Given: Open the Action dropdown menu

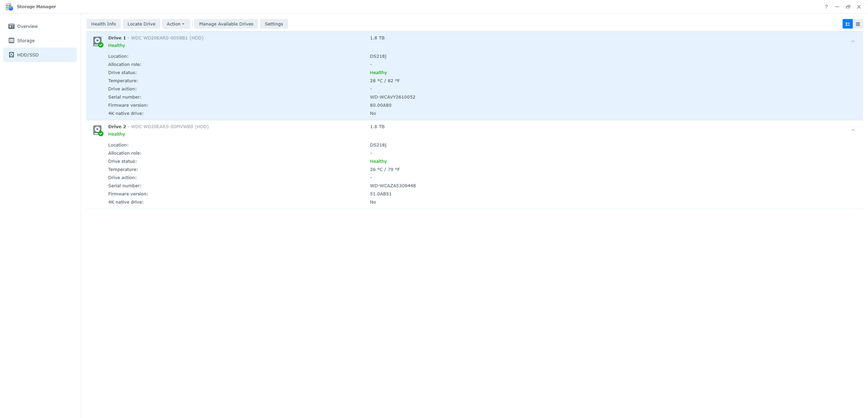Looking at the screenshot, I should coord(175,24).
